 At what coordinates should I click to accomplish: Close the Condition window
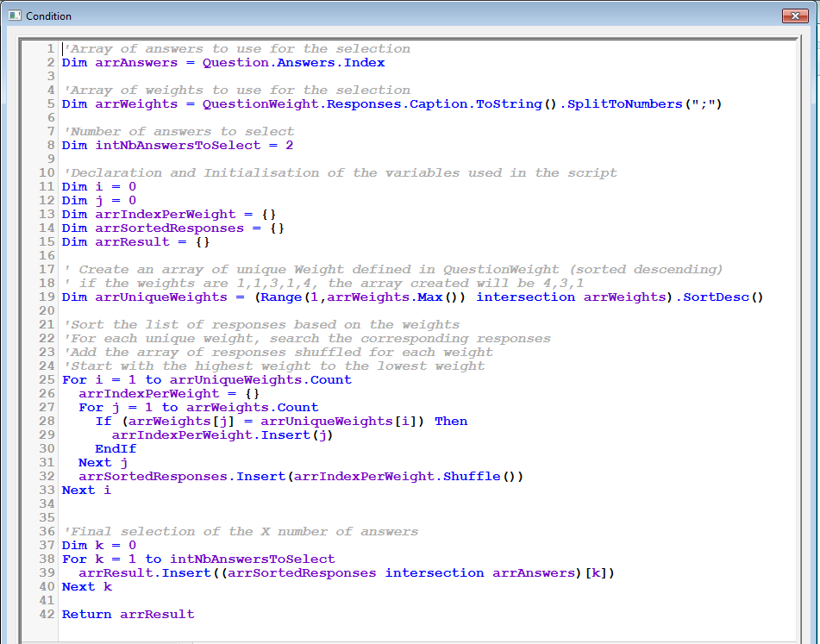point(794,16)
